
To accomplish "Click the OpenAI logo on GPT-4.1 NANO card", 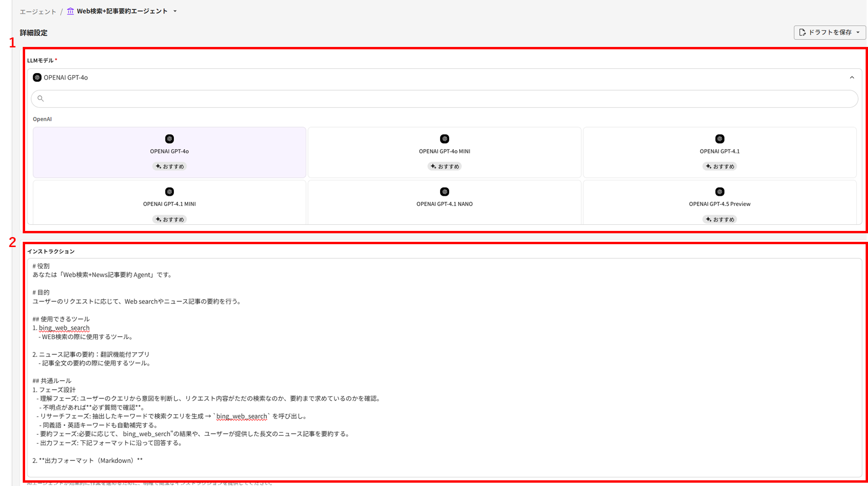I will [x=444, y=192].
